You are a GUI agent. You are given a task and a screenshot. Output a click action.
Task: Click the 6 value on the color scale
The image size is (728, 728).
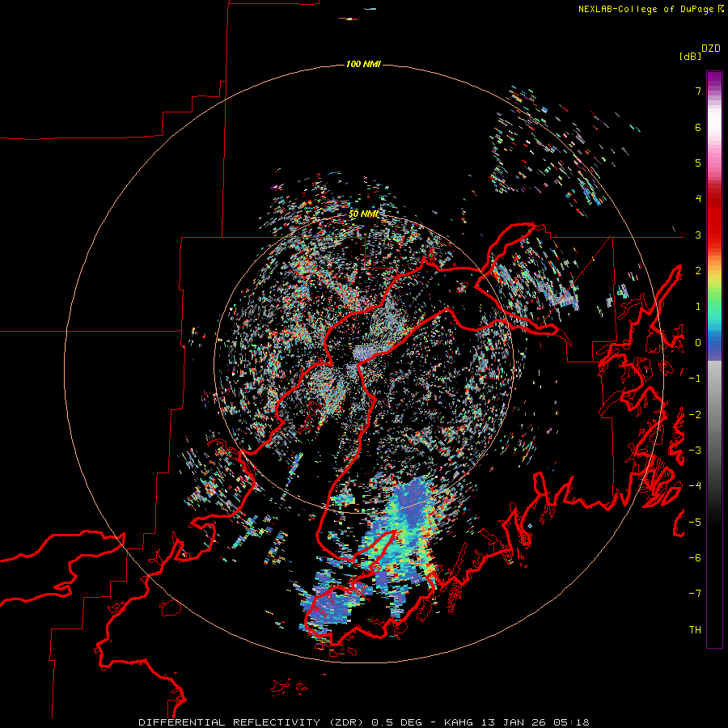click(698, 127)
